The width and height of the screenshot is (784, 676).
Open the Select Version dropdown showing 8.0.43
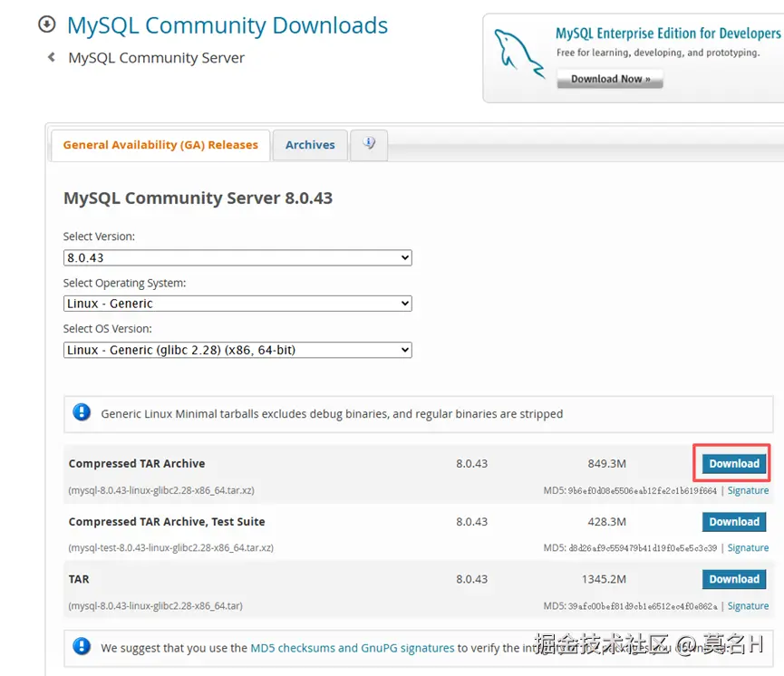coord(237,257)
